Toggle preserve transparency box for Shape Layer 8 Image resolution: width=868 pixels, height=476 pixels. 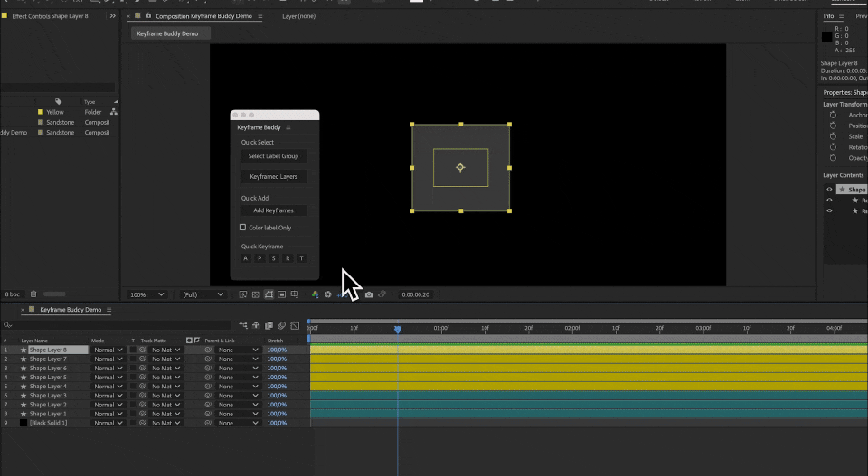coord(133,350)
